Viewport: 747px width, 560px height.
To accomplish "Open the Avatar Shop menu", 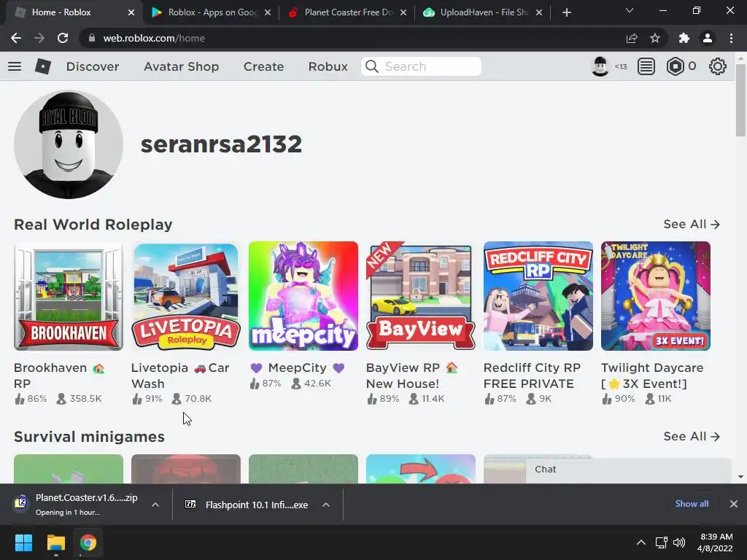I will tap(181, 66).
